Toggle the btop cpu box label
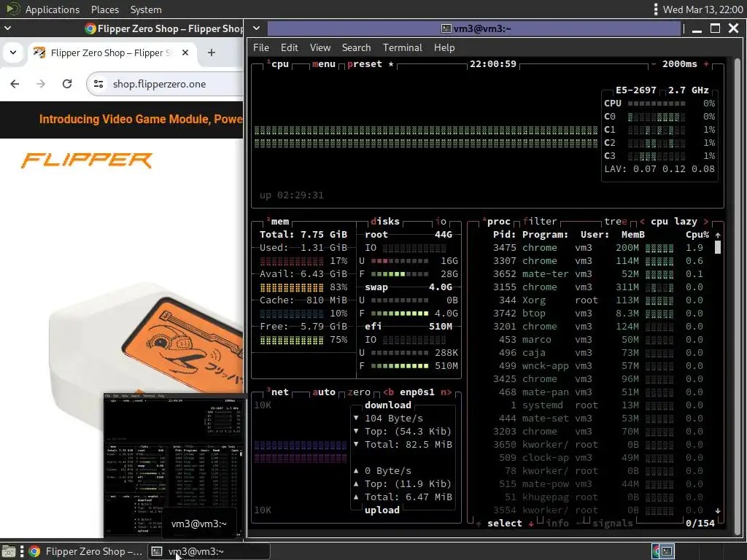The height and width of the screenshot is (560, 747). (x=278, y=64)
